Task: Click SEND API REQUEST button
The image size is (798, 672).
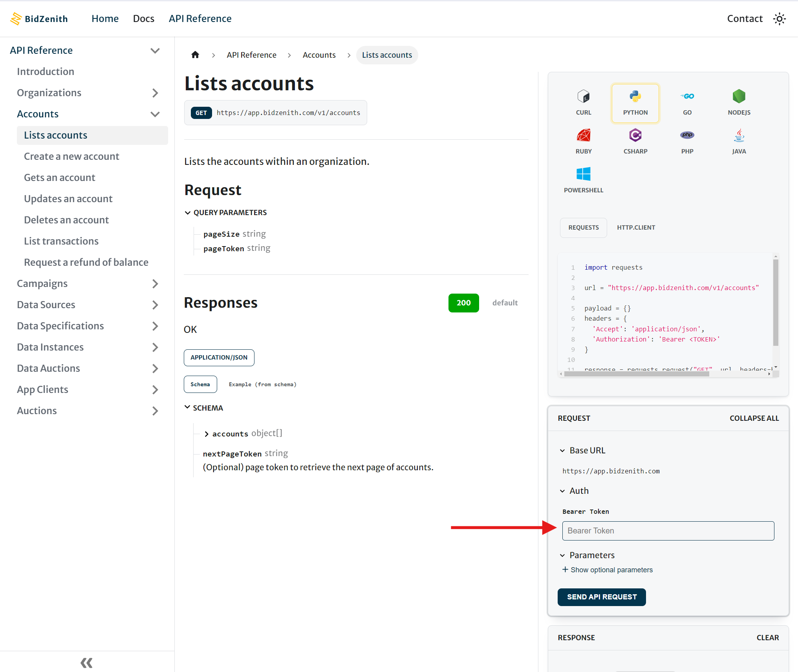Action: coord(602,597)
